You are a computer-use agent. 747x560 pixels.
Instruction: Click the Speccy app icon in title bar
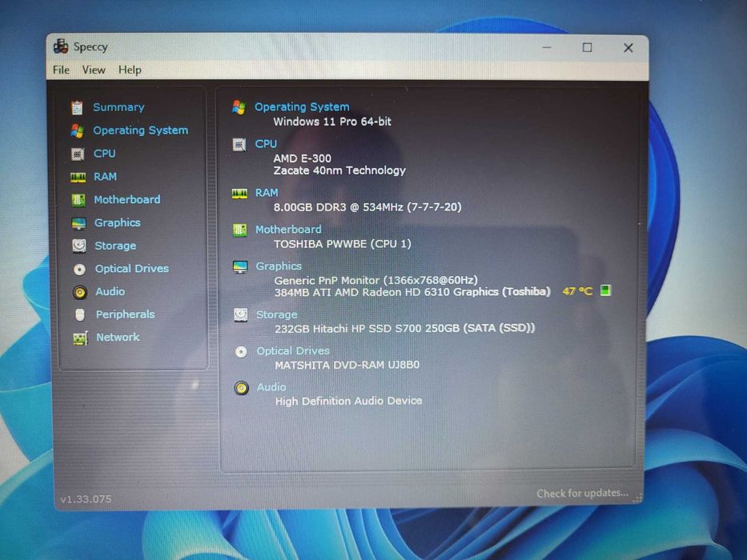(61, 46)
